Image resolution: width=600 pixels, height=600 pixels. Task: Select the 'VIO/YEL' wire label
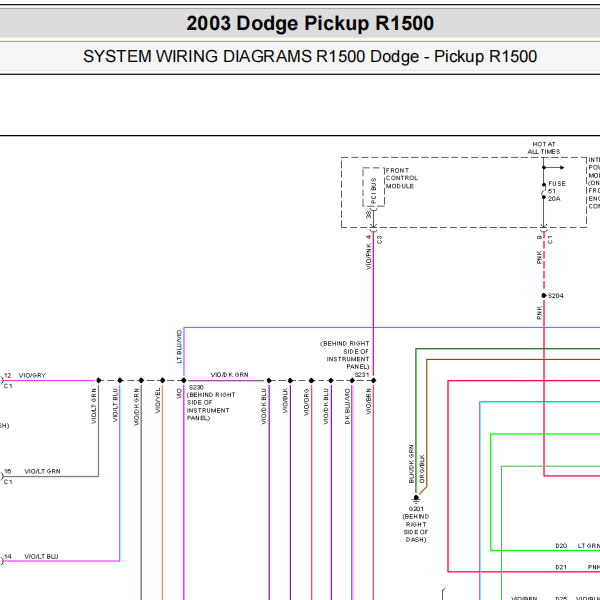pos(158,400)
